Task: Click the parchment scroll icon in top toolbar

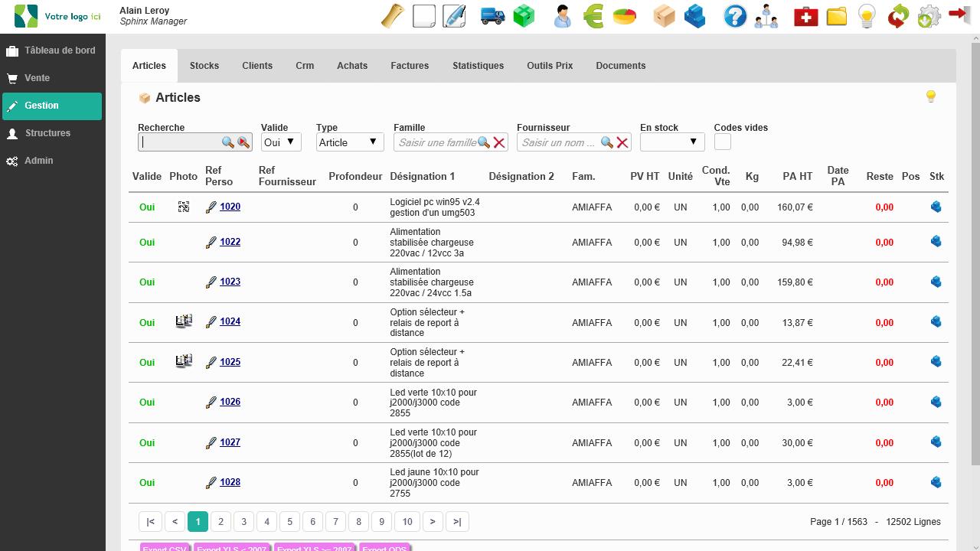Action: coord(392,16)
